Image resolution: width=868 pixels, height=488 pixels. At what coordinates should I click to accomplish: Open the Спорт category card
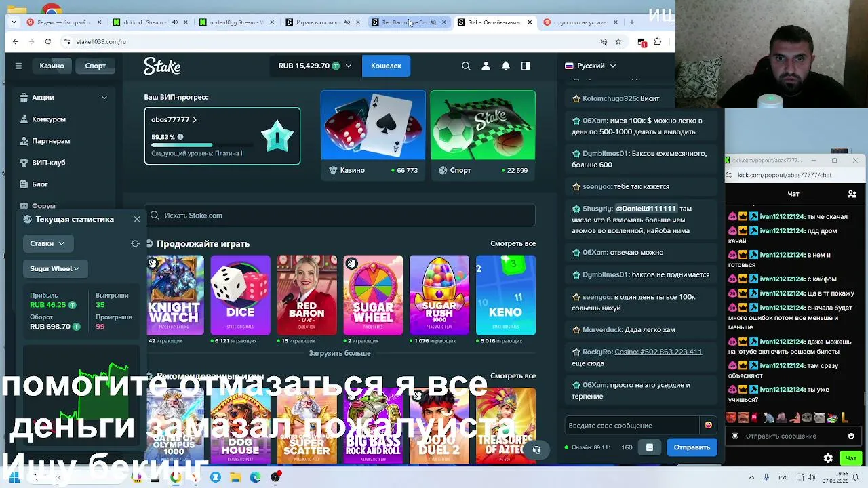tap(483, 135)
